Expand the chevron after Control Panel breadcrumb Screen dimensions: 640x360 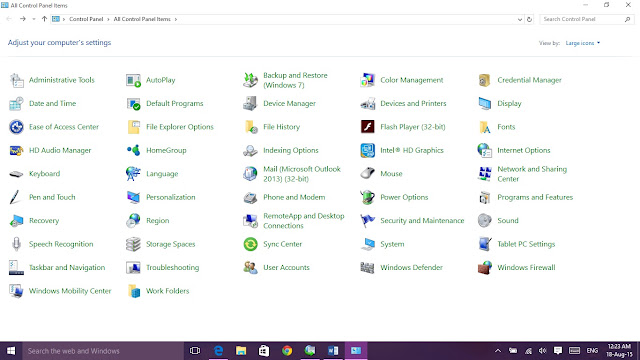click(108, 19)
